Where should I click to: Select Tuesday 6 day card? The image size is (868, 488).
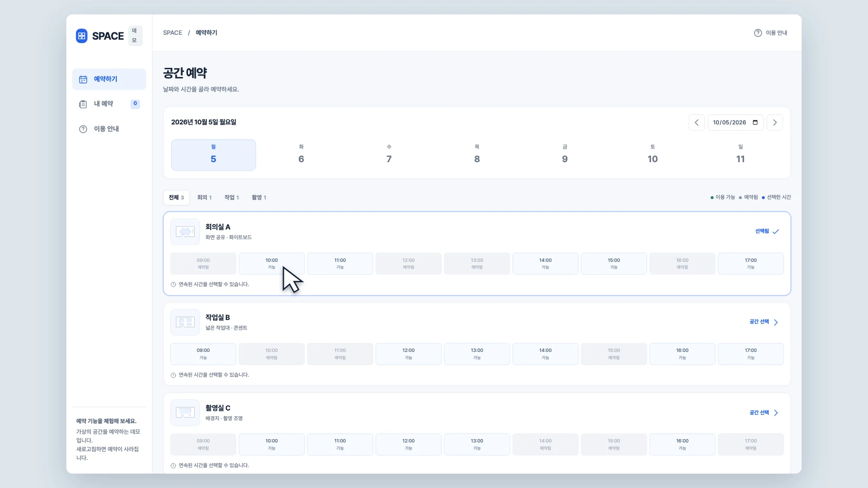(x=301, y=155)
